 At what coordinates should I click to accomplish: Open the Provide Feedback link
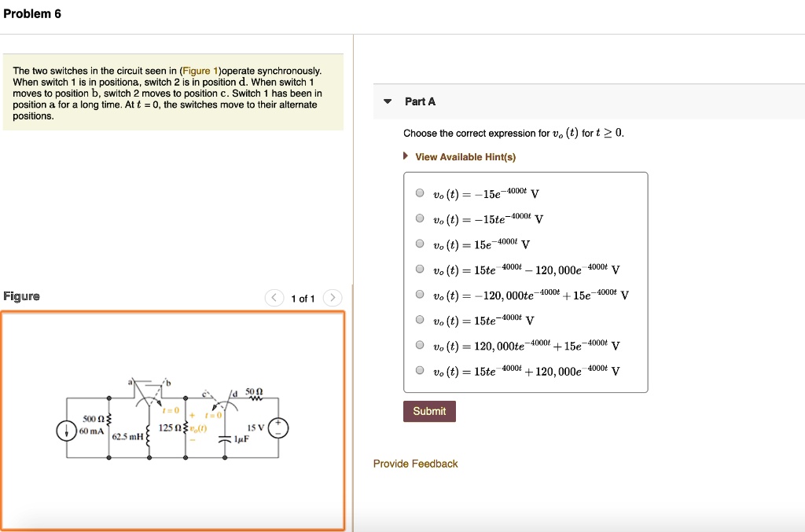414,464
